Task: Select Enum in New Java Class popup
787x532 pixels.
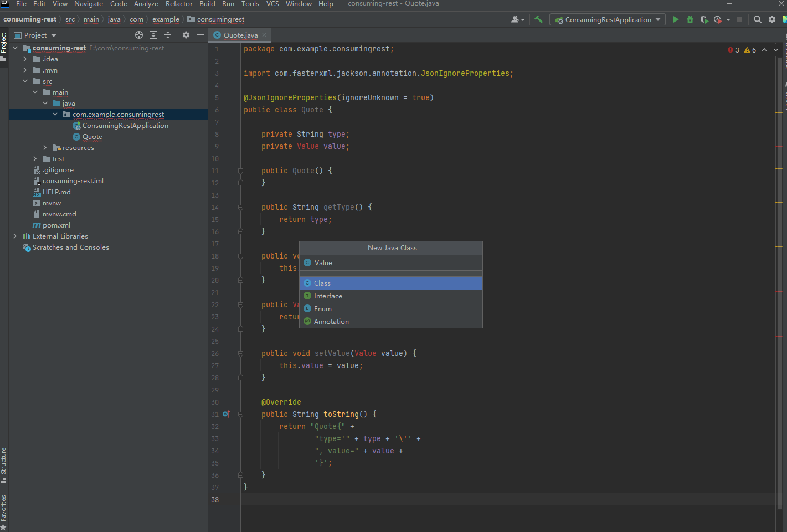Action: click(x=323, y=309)
